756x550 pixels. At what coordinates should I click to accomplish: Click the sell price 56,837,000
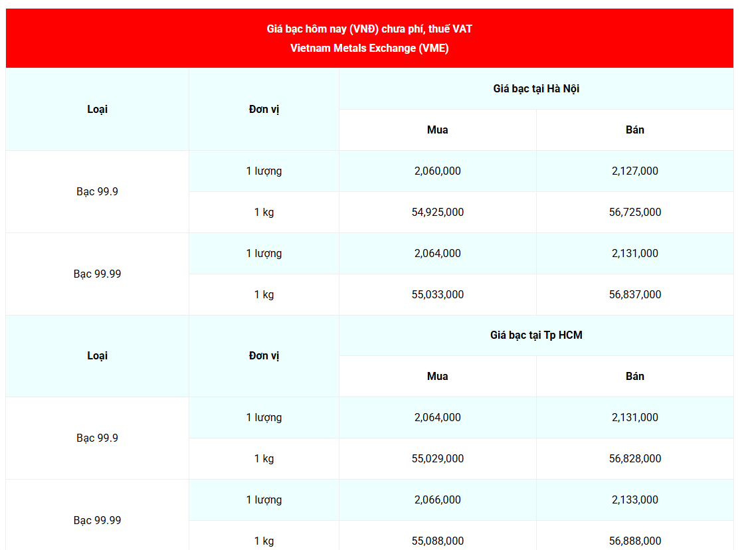(x=634, y=294)
